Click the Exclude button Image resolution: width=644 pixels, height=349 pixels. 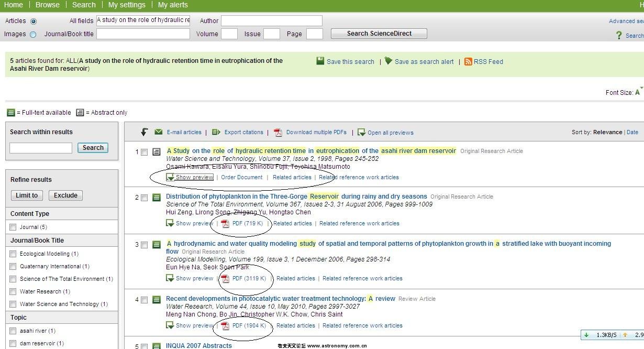65,195
